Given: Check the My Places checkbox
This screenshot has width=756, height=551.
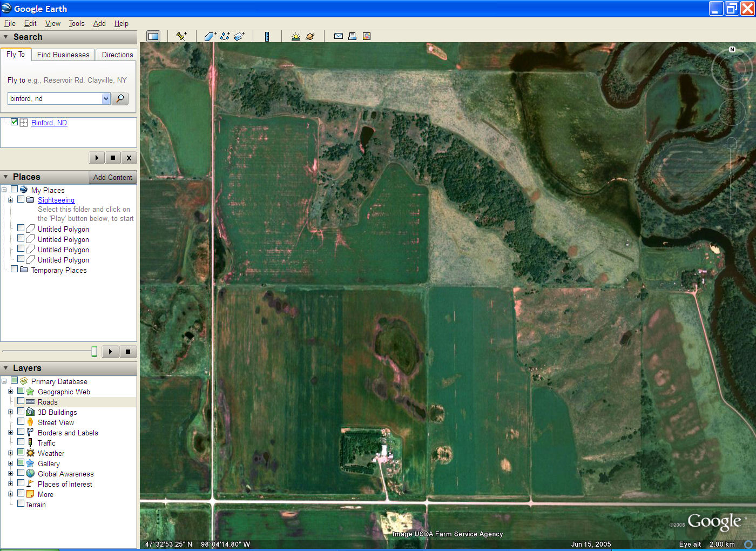Looking at the screenshot, I should click(x=14, y=189).
